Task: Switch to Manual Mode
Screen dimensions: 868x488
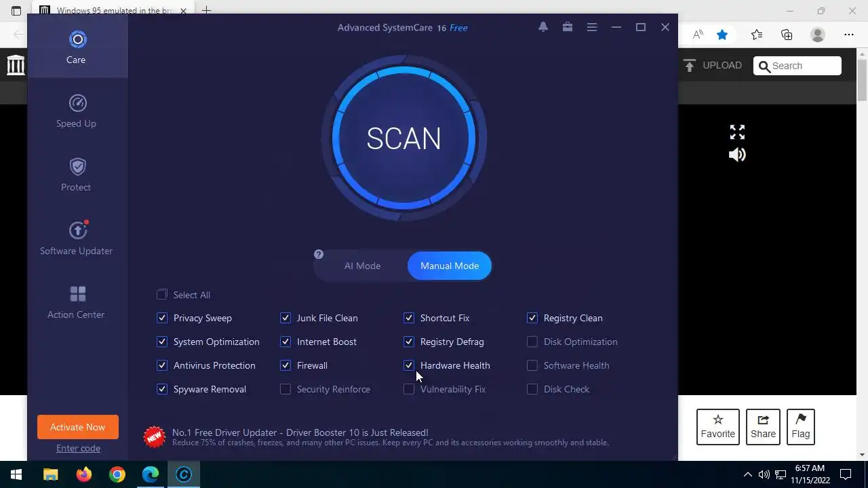Action: [450, 266]
